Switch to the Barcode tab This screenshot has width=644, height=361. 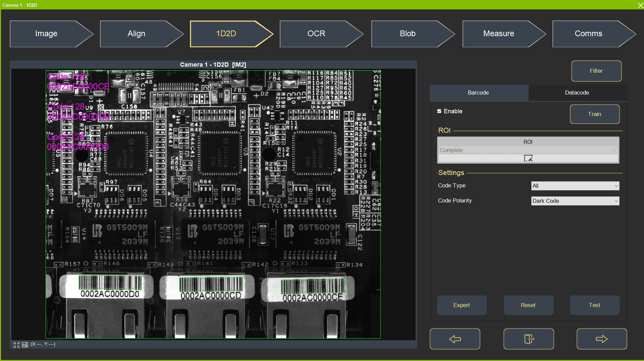coord(479,93)
